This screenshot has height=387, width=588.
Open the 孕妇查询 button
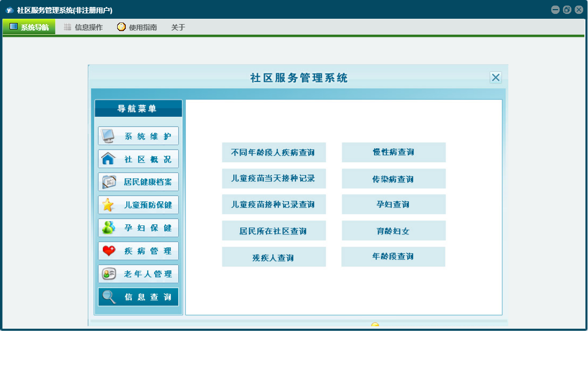394,204
